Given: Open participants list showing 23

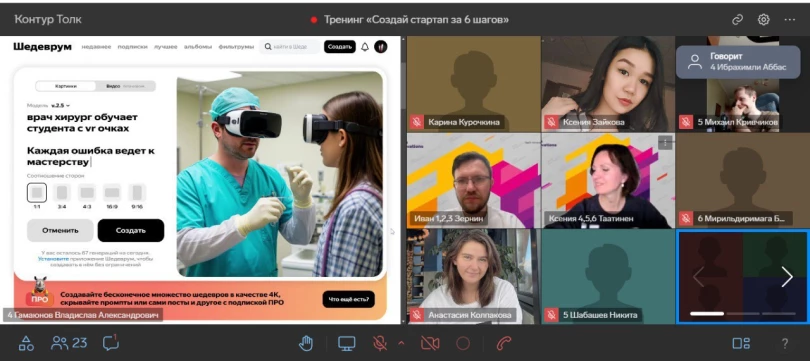Looking at the screenshot, I should pyautogui.click(x=69, y=343).
